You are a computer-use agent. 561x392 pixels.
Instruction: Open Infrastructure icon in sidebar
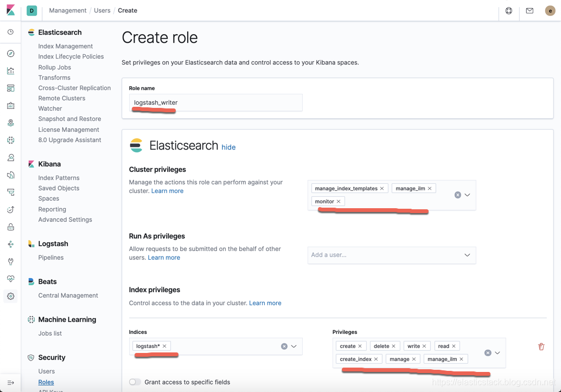[11, 157]
